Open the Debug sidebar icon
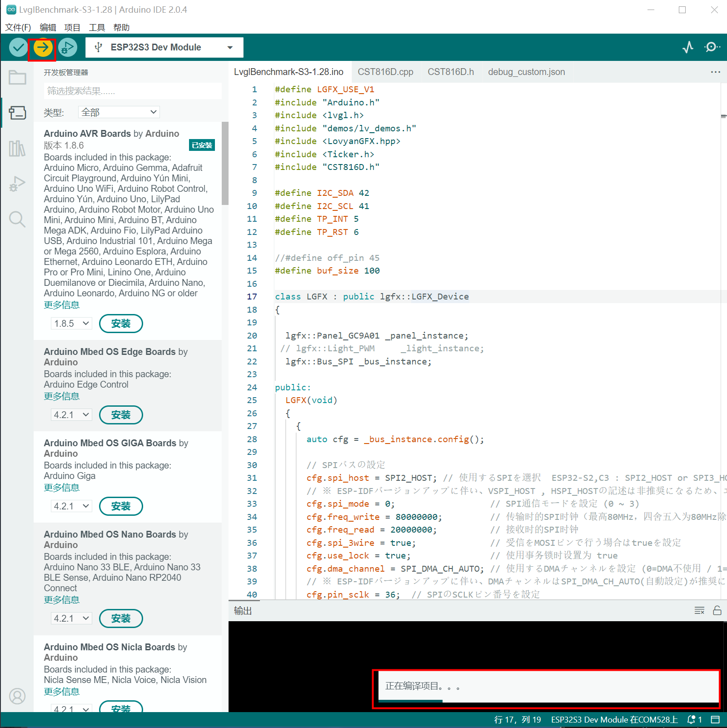Image resolution: width=727 pixels, height=728 pixels. pos(17,184)
